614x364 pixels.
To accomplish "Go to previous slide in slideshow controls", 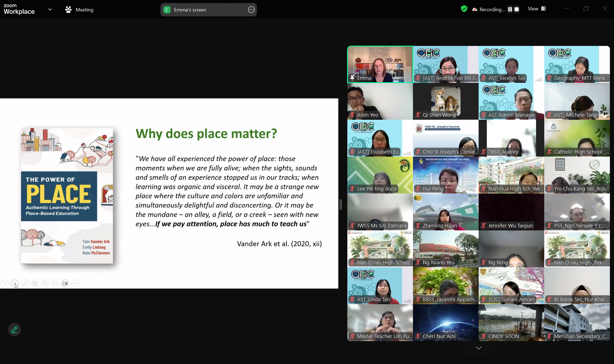I will (4, 283).
